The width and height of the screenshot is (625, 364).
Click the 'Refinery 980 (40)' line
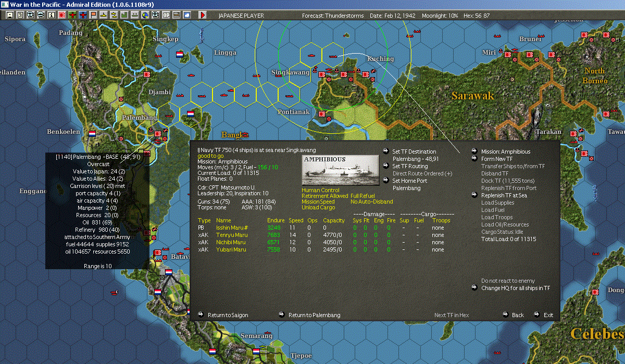point(98,230)
